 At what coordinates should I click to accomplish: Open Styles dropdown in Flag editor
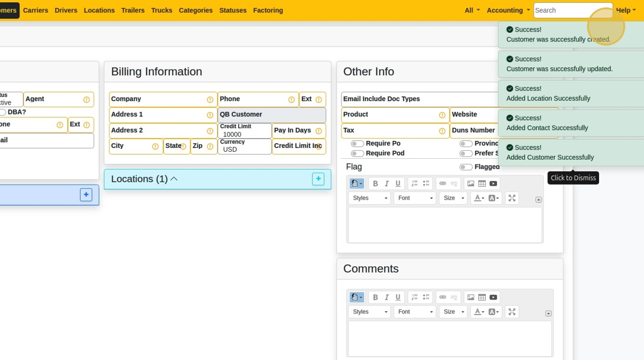pyautogui.click(x=369, y=198)
